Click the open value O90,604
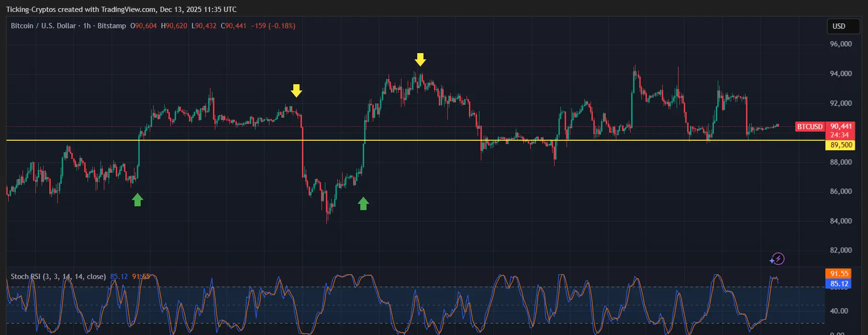Viewport: 868px width, 335px height. click(x=144, y=26)
